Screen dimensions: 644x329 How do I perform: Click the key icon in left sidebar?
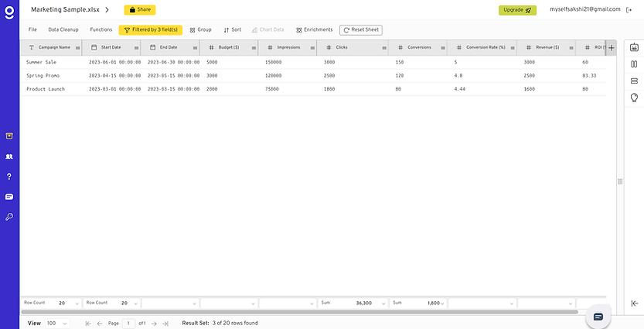coord(9,217)
